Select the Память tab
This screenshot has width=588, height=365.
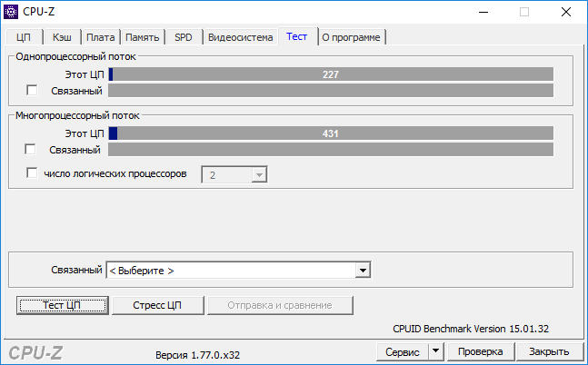click(x=143, y=37)
